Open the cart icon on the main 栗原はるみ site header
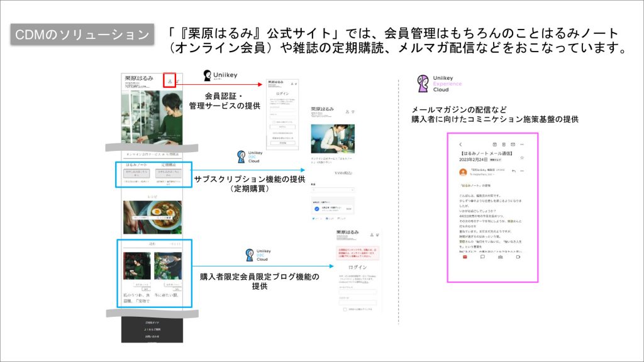The height and width of the screenshot is (362, 644). click(178, 81)
